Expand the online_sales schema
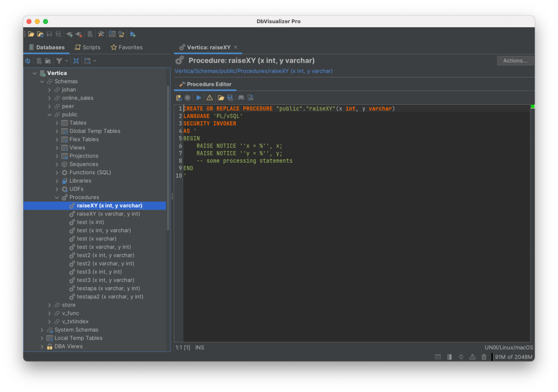 tap(49, 98)
